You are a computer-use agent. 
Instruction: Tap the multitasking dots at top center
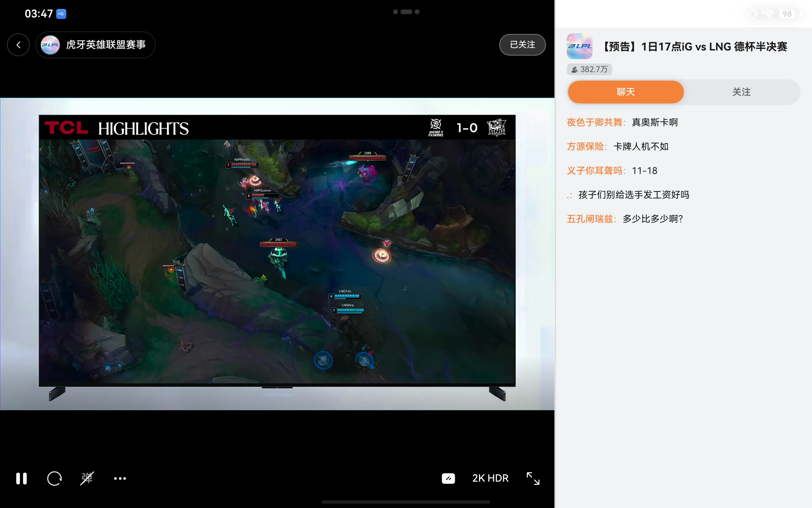pyautogui.click(x=406, y=12)
